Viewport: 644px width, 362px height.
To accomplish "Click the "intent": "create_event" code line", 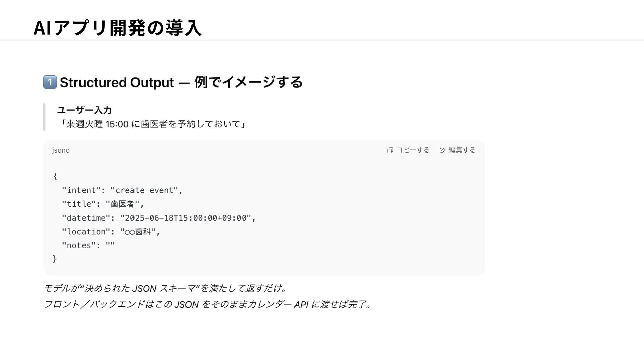I will 122,190.
